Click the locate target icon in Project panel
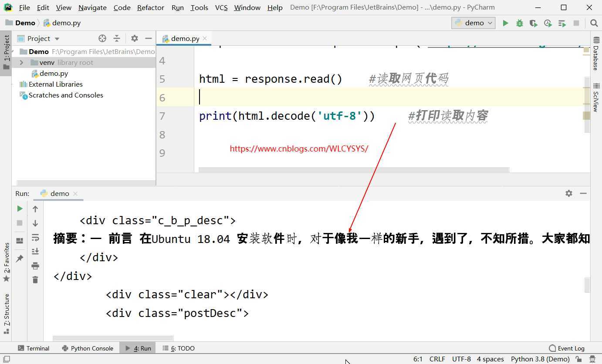602x364 pixels. tap(102, 38)
